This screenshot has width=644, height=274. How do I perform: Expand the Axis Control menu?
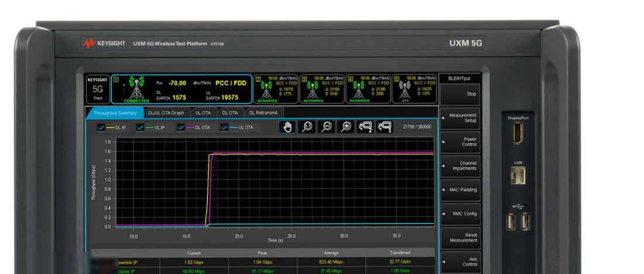pos(460,262)
